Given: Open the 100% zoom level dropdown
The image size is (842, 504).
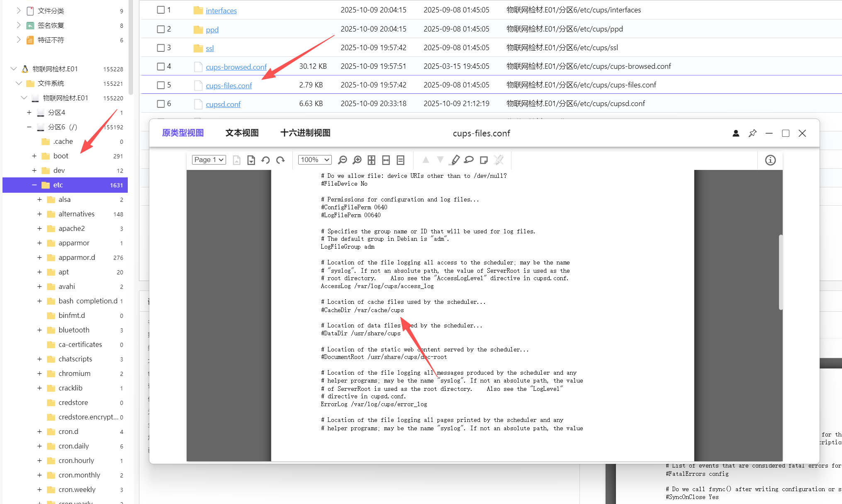Looking at the screenshot, I should pyautogui.click(x=315, y=160).
